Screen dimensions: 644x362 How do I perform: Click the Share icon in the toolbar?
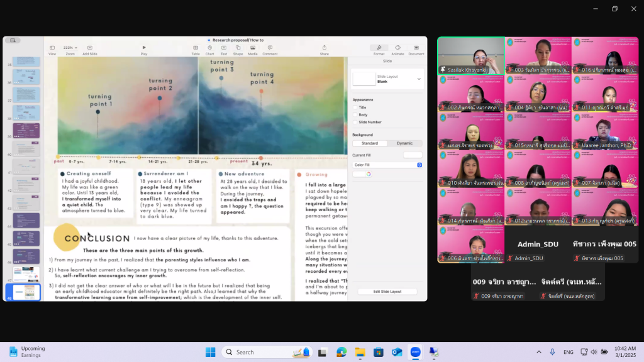[324, 48]
